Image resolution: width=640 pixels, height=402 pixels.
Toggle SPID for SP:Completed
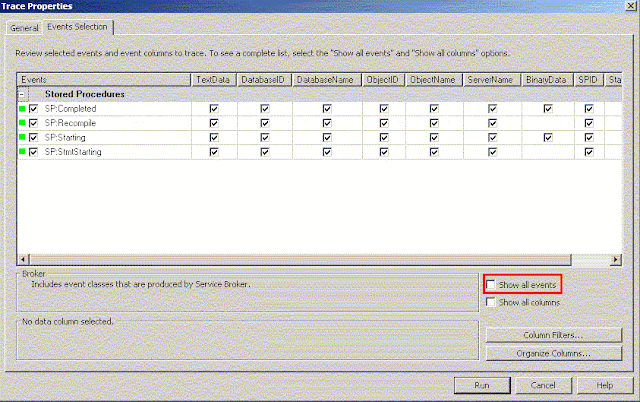(589, 109)
